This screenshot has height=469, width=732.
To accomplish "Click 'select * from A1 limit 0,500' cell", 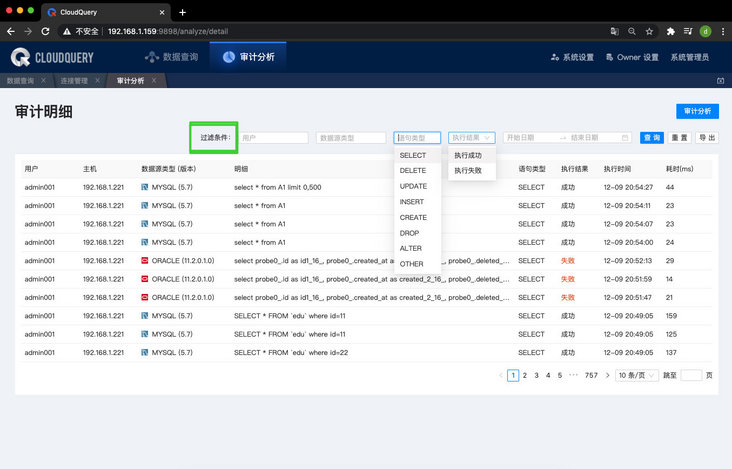I will click(278, 187).
